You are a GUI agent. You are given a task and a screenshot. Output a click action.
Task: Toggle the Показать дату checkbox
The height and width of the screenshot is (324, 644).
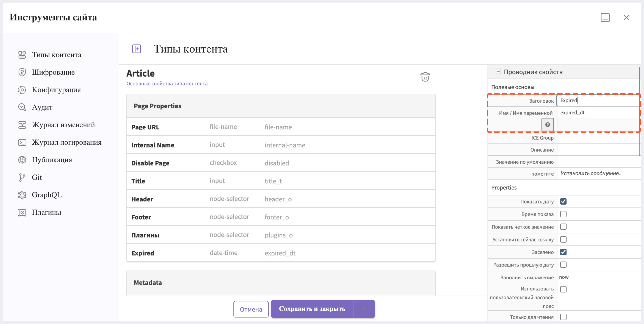point(563,201)
